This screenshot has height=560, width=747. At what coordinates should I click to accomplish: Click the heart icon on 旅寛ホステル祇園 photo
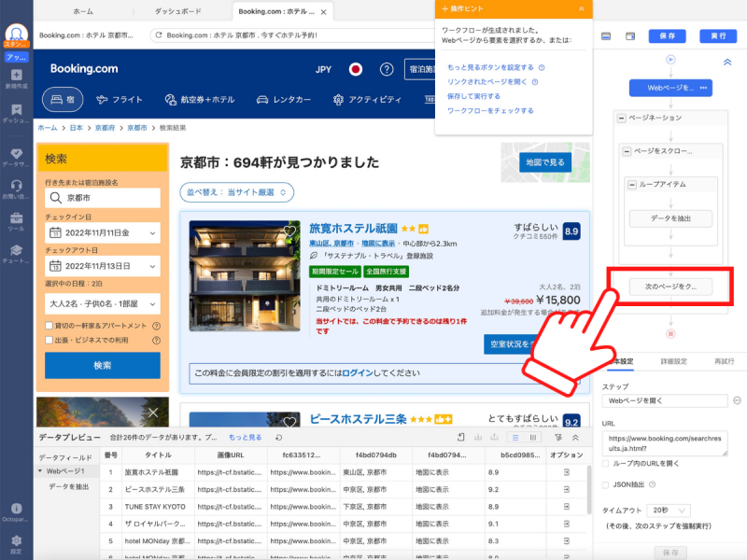(289, 231)
